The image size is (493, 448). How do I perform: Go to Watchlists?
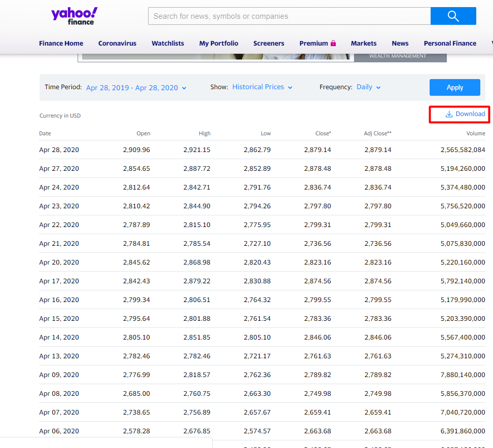(x=168, y=44)
